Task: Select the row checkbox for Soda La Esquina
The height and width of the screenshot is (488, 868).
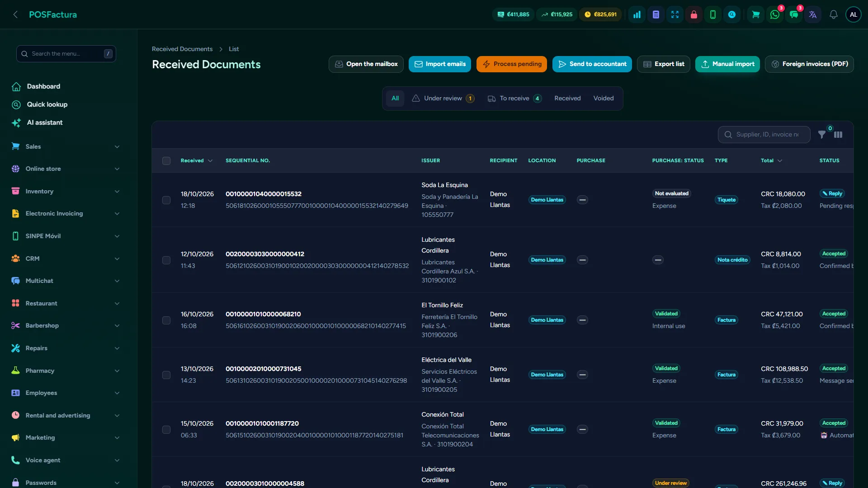Action: pos(166,200)
